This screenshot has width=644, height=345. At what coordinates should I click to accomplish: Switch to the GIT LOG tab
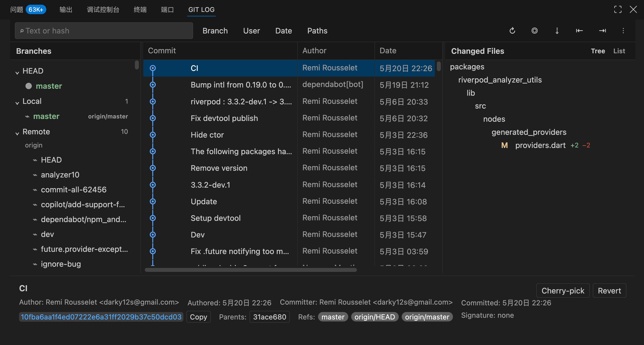[201, 9]
